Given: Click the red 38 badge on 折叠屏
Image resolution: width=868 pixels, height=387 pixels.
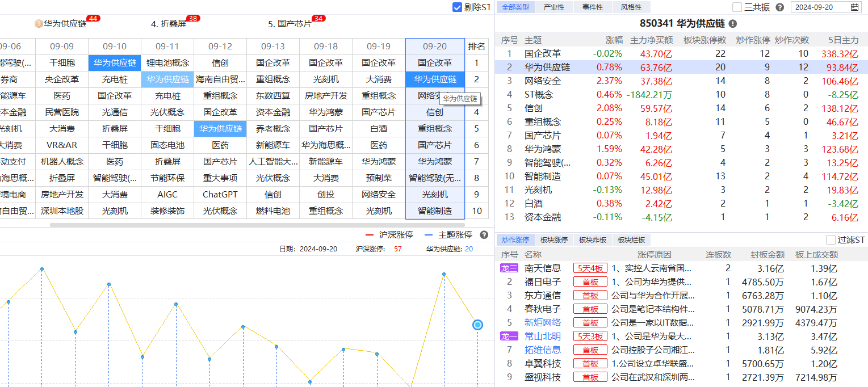Looking at the screenshot, I should [x=193, y=19].
